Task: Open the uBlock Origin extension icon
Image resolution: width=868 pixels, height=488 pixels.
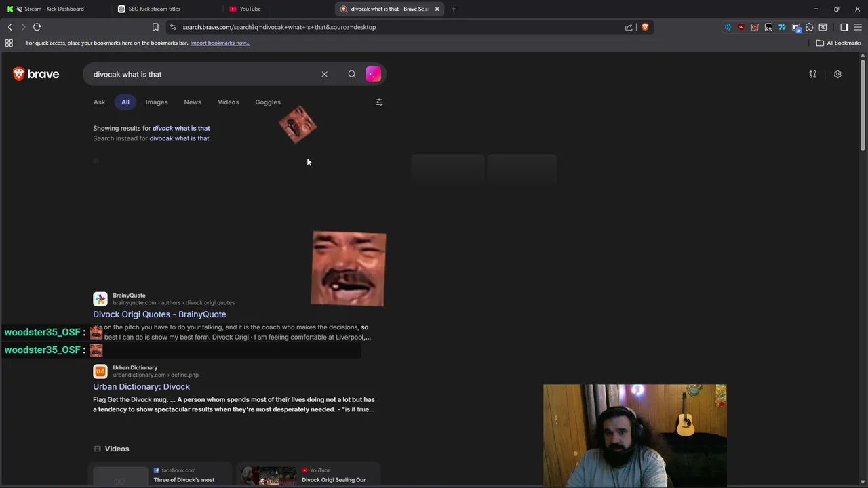Action: (741, 27)
